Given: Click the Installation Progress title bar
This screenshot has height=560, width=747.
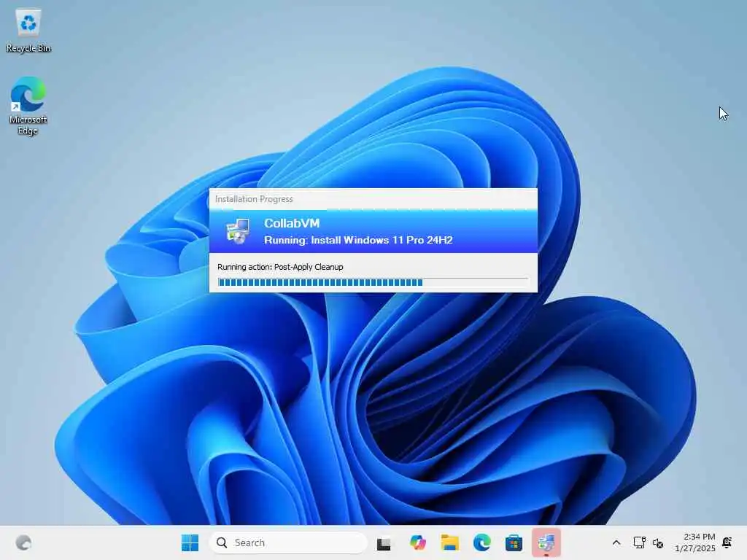Looking at the screenshot, I should point(373,199).
